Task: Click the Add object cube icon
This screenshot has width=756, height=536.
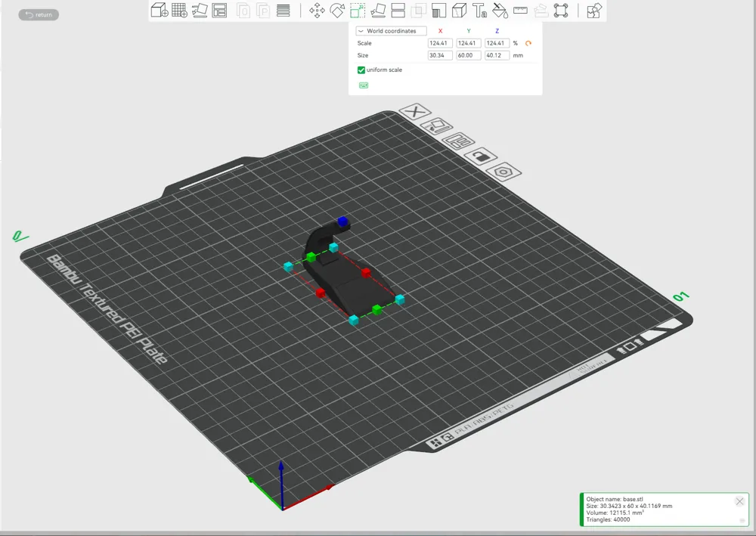Action: pyautogui.click(x=160, y=10)
